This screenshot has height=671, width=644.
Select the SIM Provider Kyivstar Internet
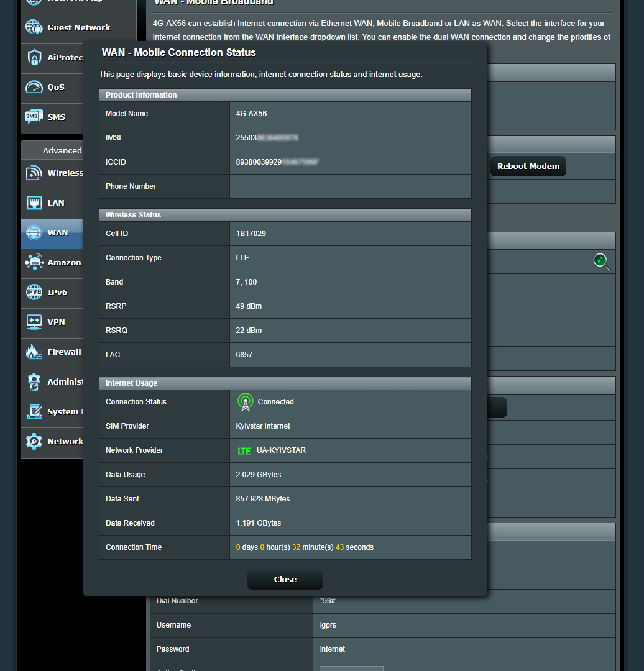263,426
